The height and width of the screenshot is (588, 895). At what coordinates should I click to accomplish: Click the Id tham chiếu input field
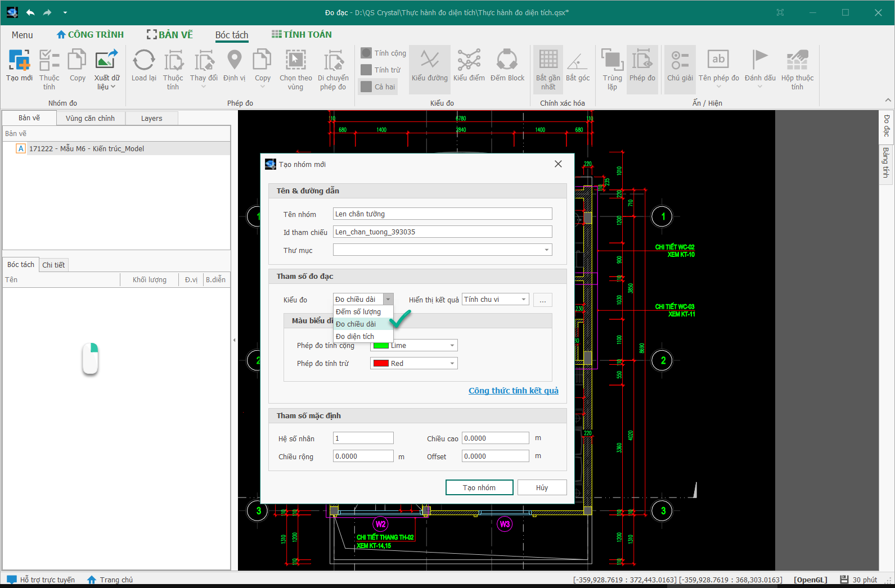click(x=442, y=232)
